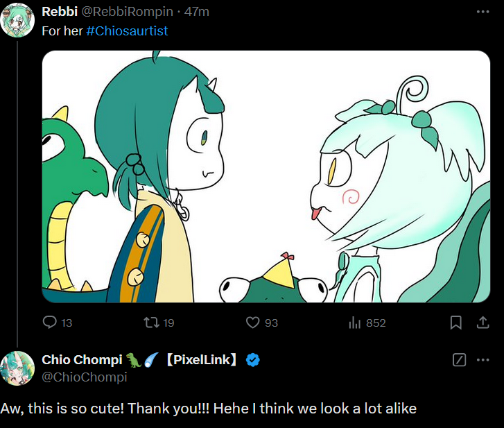Click the reply text 'Aw, this is so cute'

point(62,409)
